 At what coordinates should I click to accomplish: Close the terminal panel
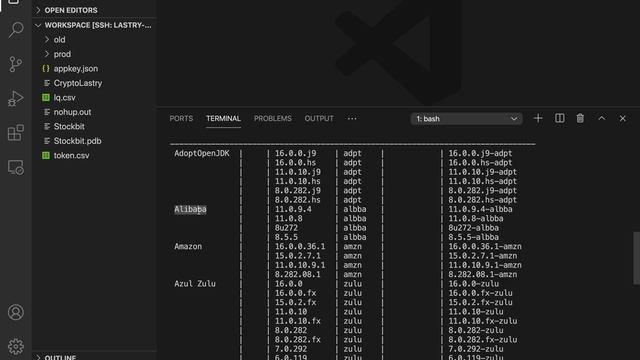click(x=622, y=119)
